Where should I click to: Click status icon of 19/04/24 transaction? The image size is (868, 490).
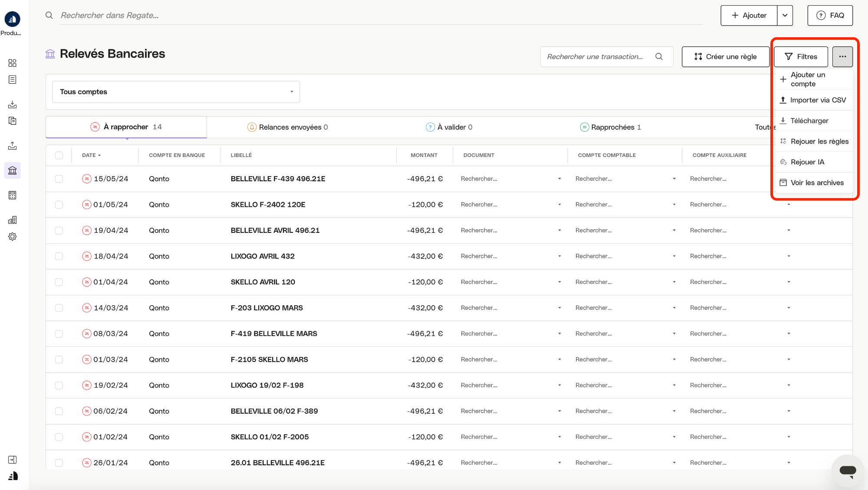click(x=87, y=230)
